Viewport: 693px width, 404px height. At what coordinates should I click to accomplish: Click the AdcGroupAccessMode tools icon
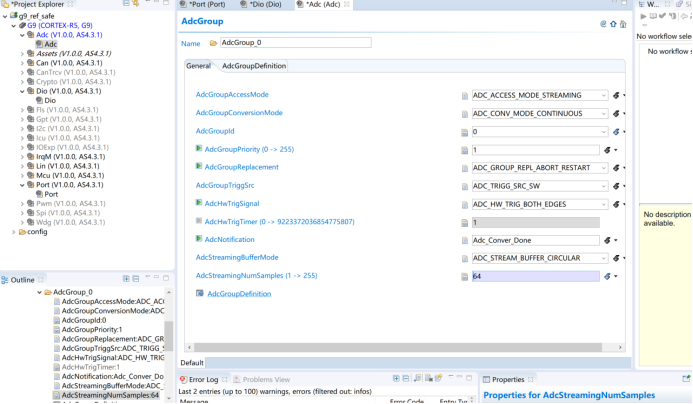tap(616, 95)
